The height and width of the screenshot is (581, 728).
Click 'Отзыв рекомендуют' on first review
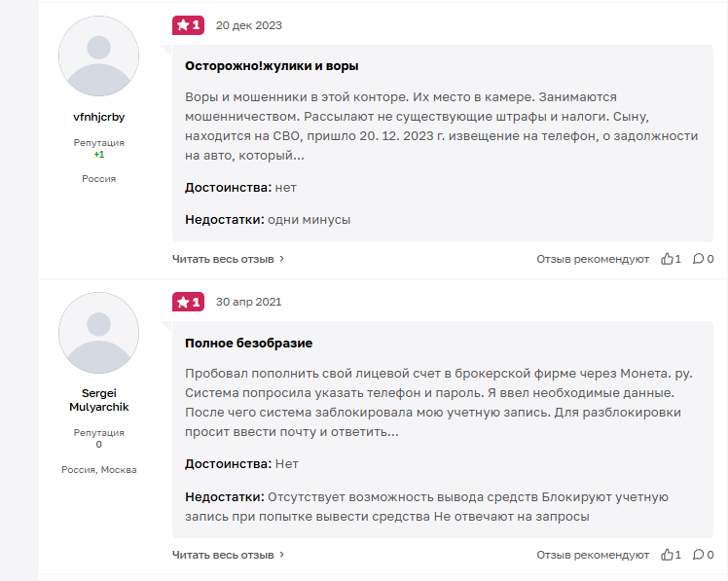tap(593, 259)
